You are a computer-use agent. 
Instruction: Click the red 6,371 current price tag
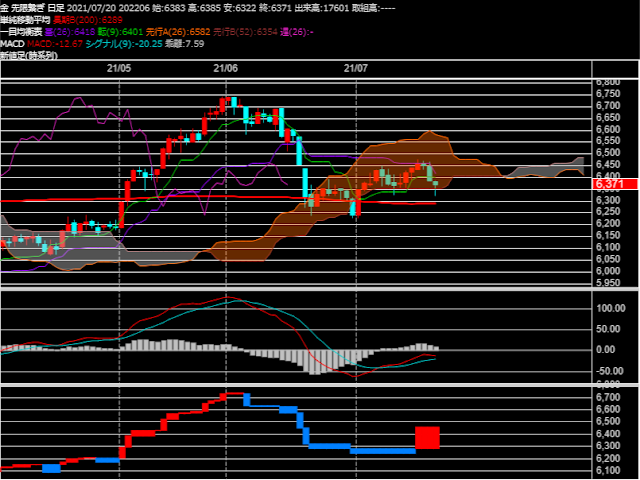(615, 184)
